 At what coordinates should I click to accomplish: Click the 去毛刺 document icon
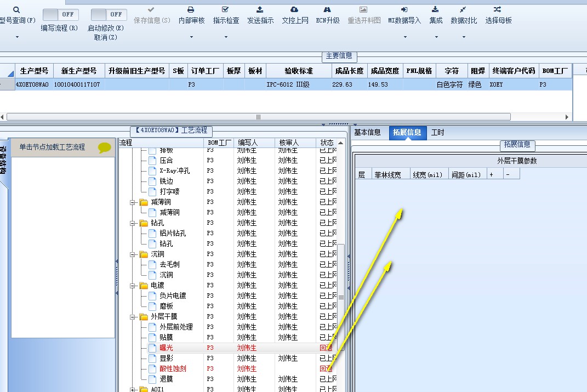pyautogui.click(x=152, y=264)
